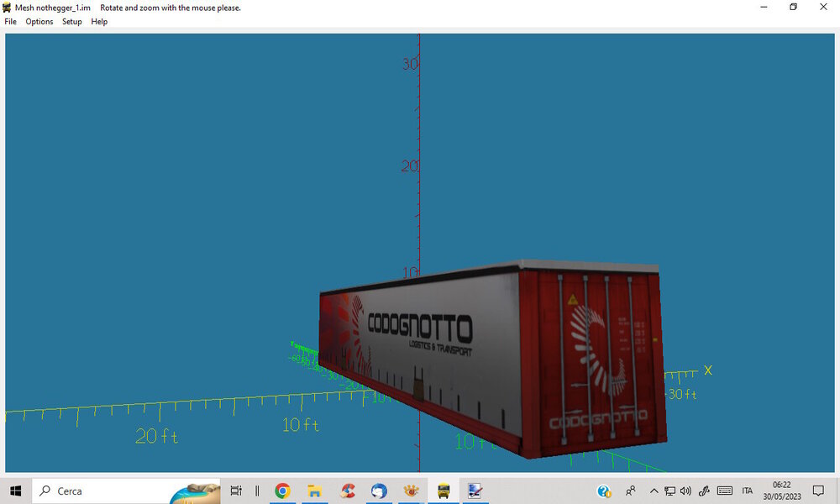Open the touch keyboard tray icon
The image size is (840, 504).
(x=724, y=491)
